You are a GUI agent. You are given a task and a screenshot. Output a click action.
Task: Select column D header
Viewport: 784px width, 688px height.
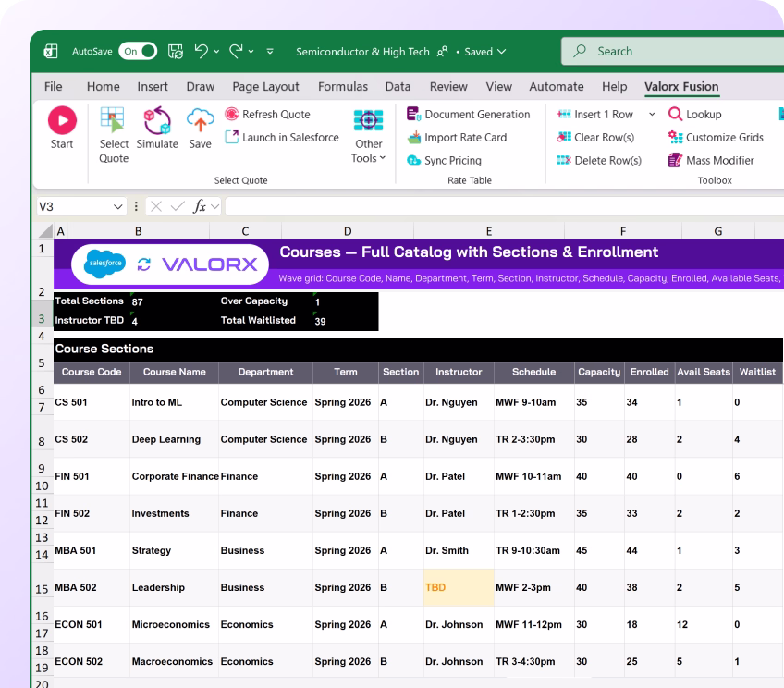pos(348,231)
